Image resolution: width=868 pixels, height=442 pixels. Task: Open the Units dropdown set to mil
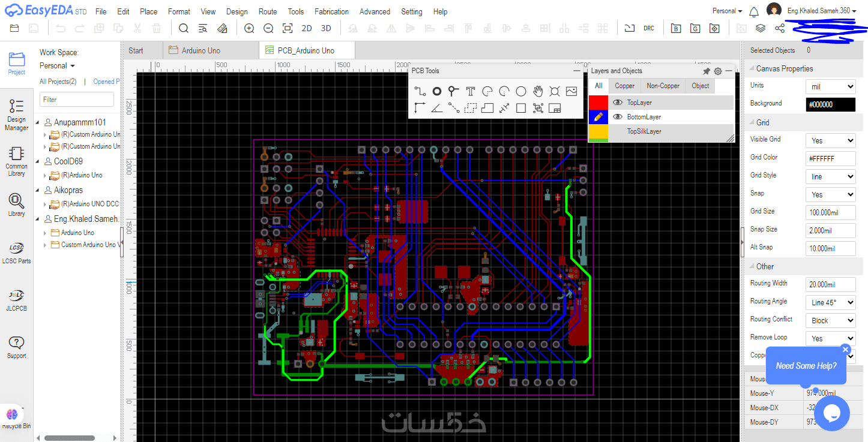click(x=830, y=86)
